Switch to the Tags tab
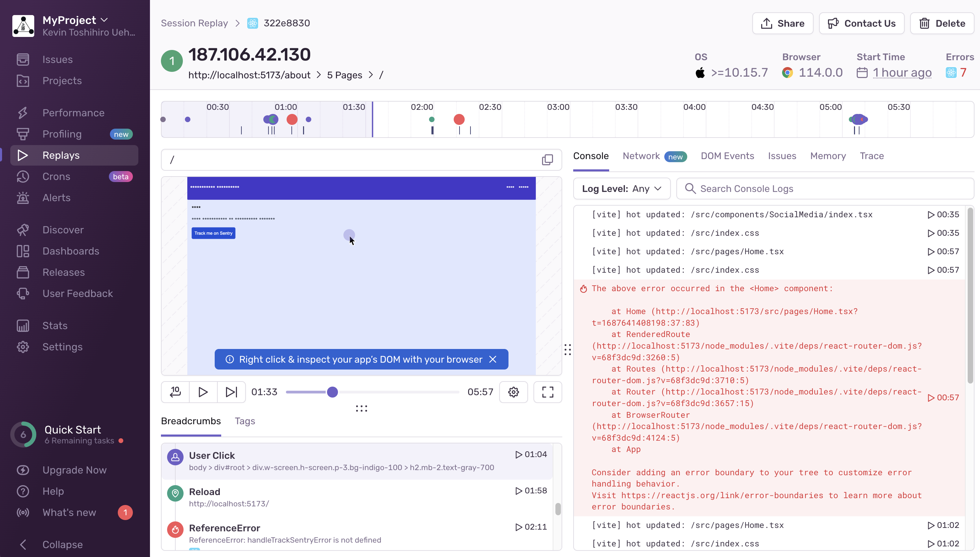The width and height of the screenshot is (980, 557). coord(244,421)
